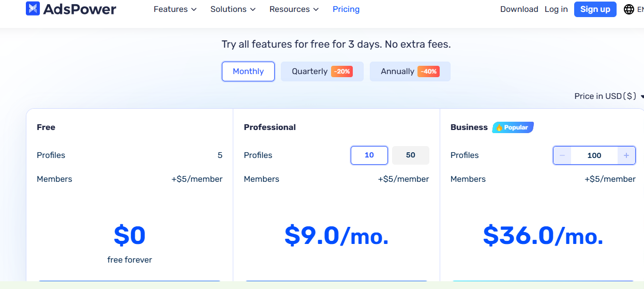Viewport: 644px width, 289px height.
Task: Open the Resources dropdown menu
Action: [x=294, y=9]
